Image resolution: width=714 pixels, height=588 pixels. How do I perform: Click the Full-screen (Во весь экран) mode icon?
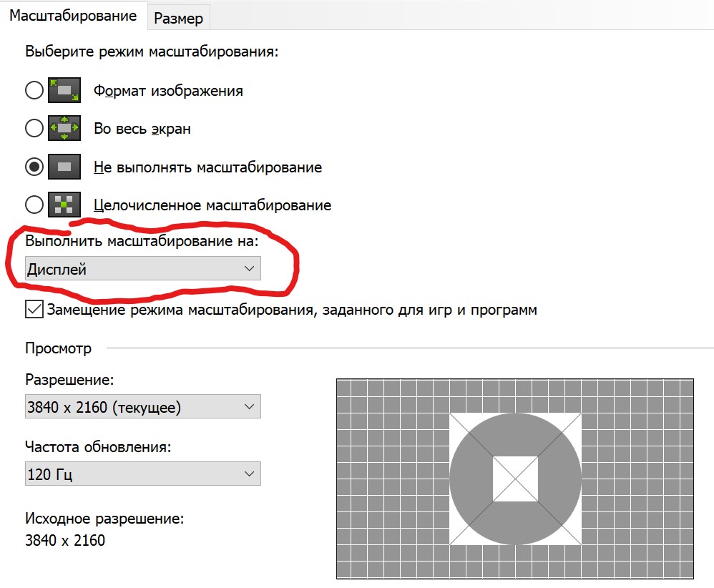64,129
